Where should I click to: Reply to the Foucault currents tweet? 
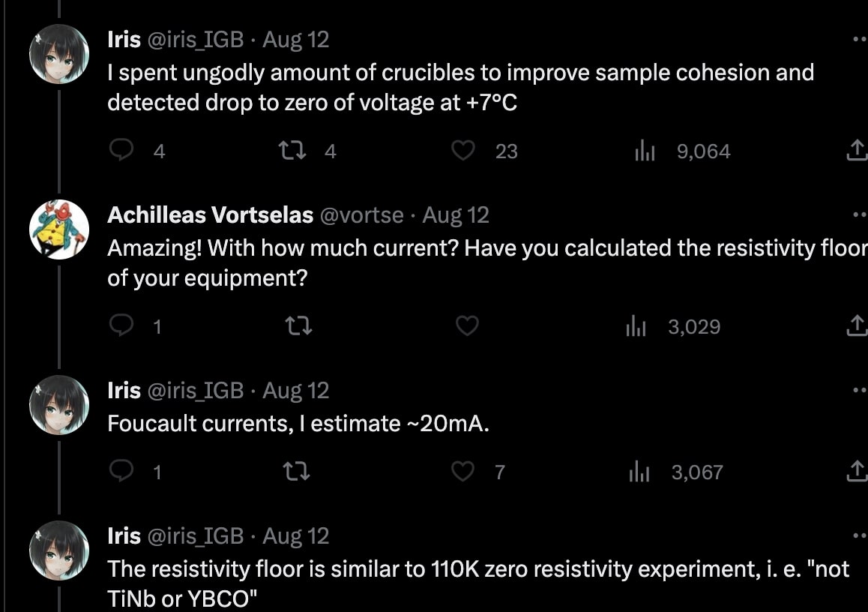(121, 472)
